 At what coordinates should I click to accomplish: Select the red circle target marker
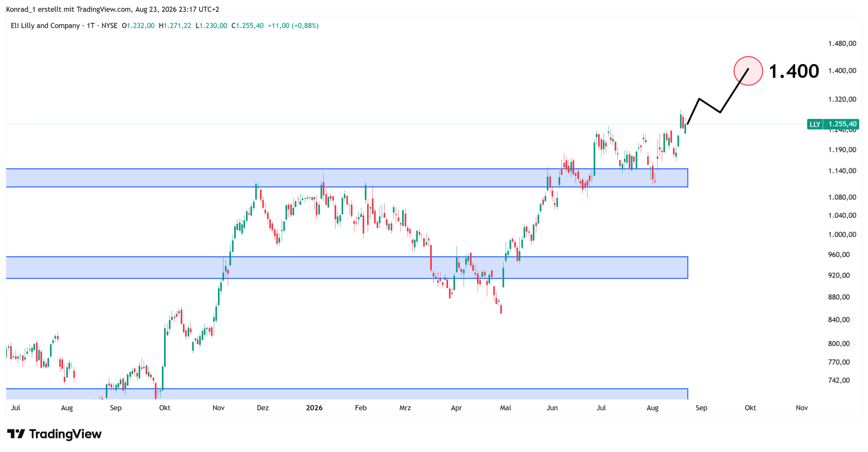(x=748, y=71)
